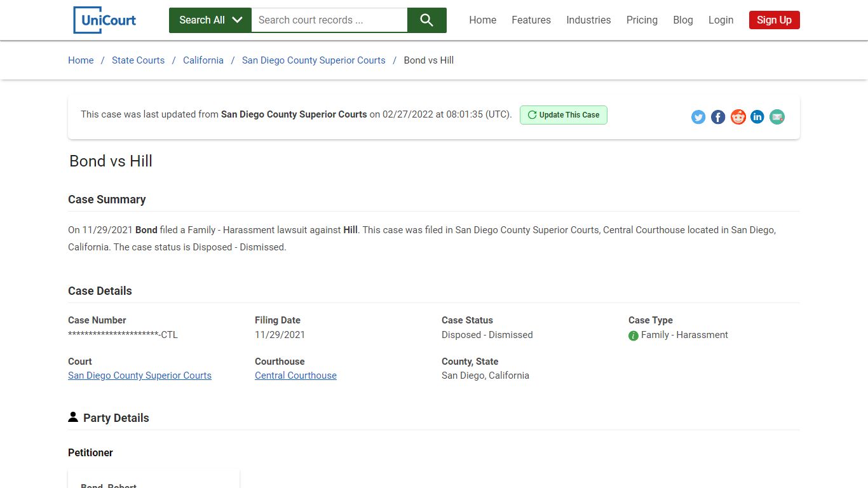Click the Disposed - Dismissed status value
The height and width of the screenshot is (488, 868).
(487, 335)
